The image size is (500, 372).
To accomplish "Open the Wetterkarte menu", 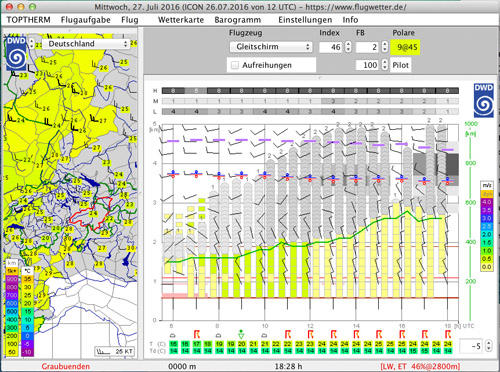I will click(x=181, y=20).
